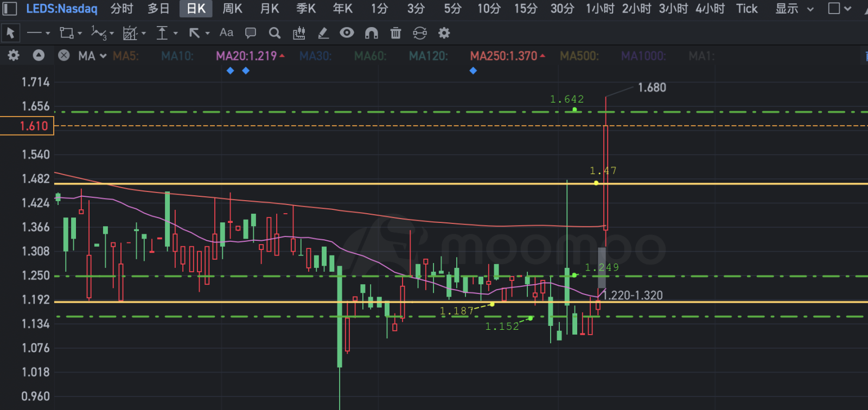This screenshot has width=868, height=410.
Task: Select the 1.249 green line anchor point
Action: pos(575,275)
